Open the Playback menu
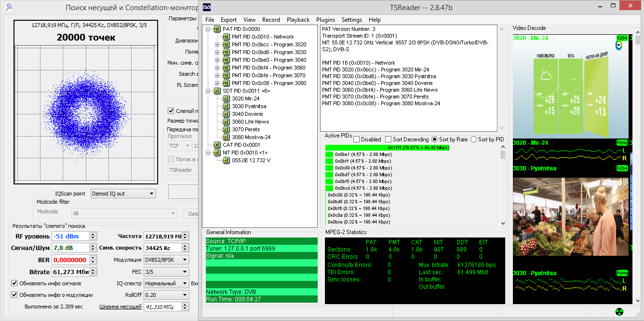The width and height of the screenshot is (644, 321). (x=298, y=20)
